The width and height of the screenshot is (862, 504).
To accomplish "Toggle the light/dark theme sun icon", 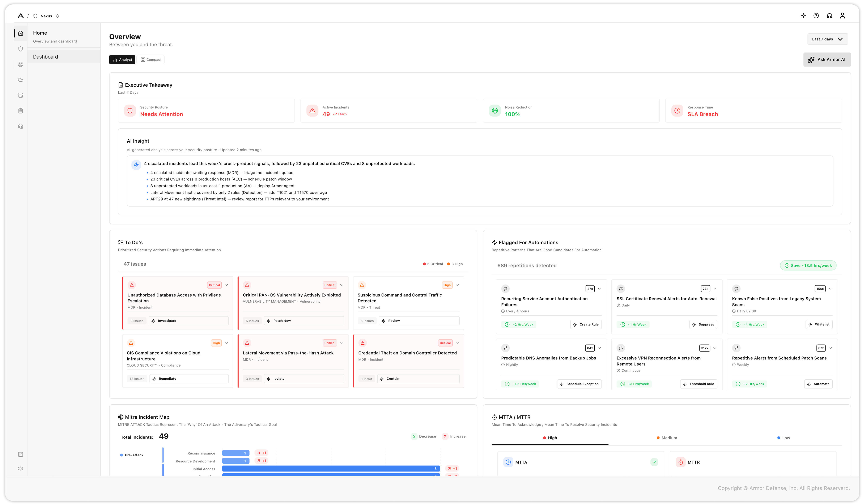I will pyautogui.click(x=803, y=16).
